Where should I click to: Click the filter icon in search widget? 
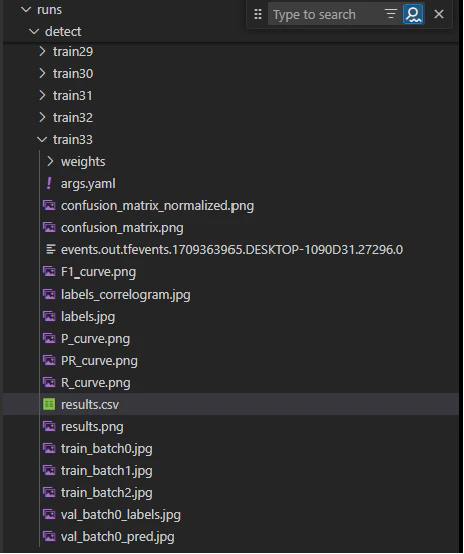[390, 14]
